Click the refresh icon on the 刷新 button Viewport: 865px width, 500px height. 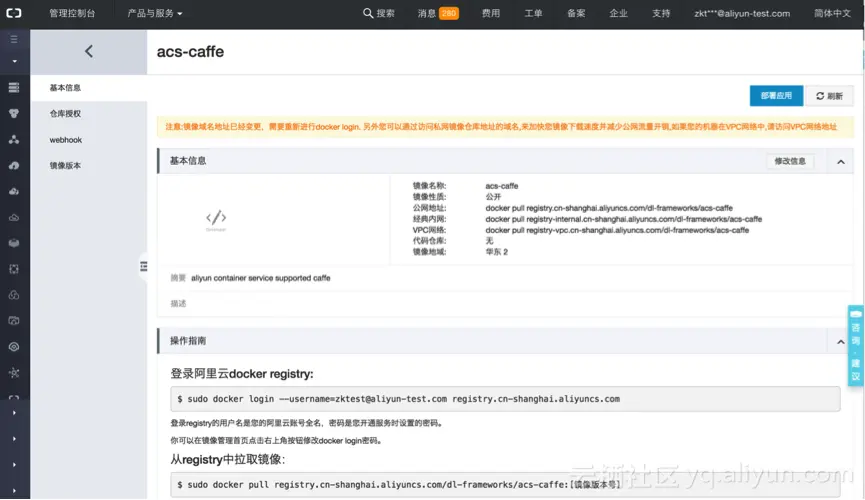820,96
